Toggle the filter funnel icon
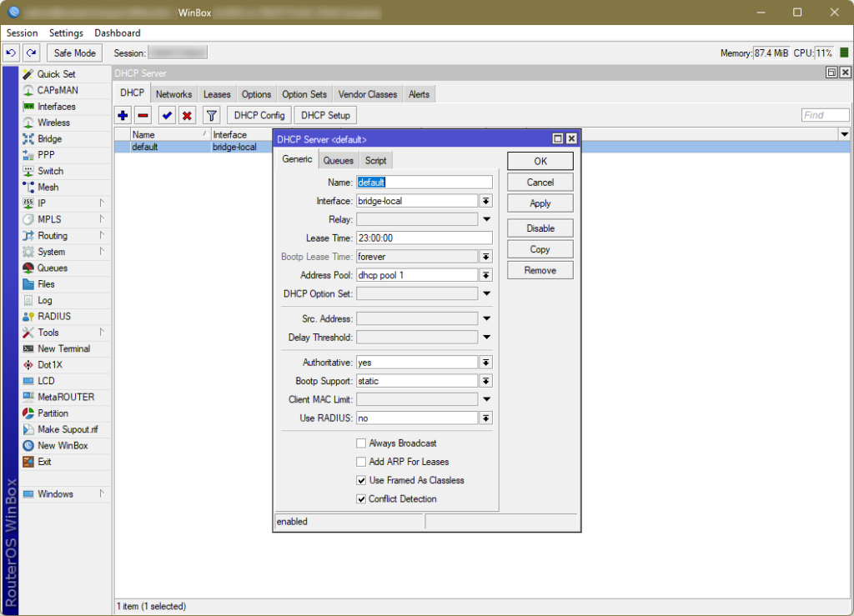Image resolution: width=854 pixels, height=616 pixels. (211, 115)
